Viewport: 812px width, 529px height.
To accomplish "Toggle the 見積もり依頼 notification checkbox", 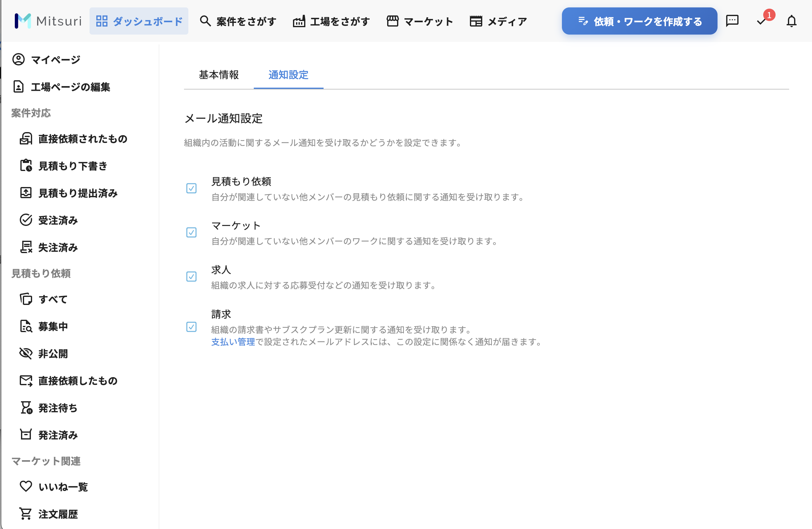I will coord(191,188).
